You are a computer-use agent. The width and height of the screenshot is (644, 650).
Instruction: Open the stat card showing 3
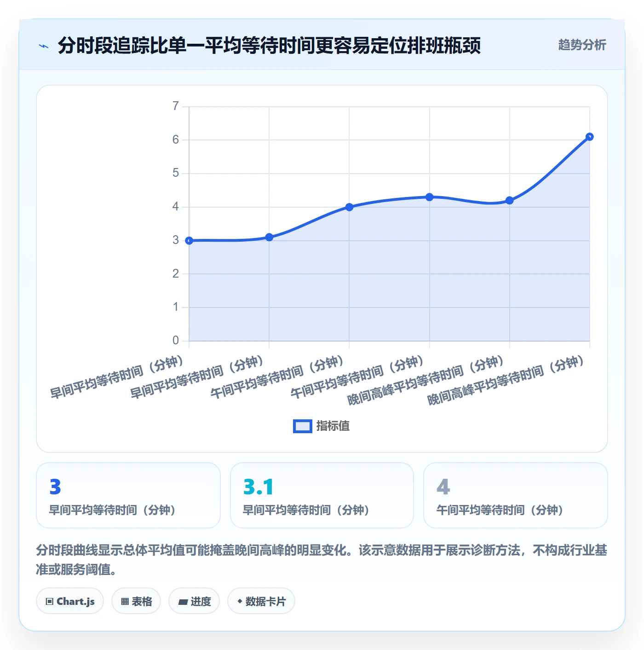[128, 495]
